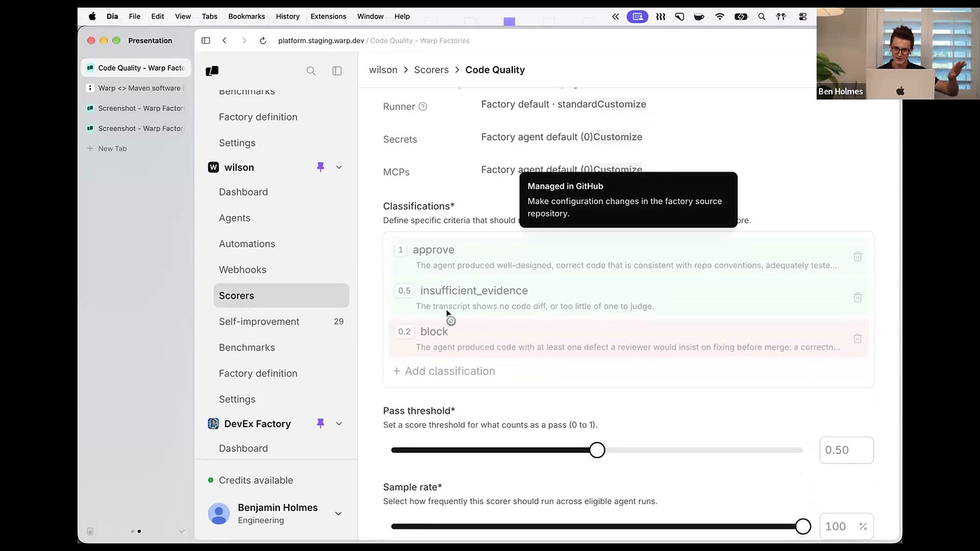The width and height of the screenshot is (980, 551).
Task: Click the Sample rate slider handle
Action: click(x=802, y=527)
